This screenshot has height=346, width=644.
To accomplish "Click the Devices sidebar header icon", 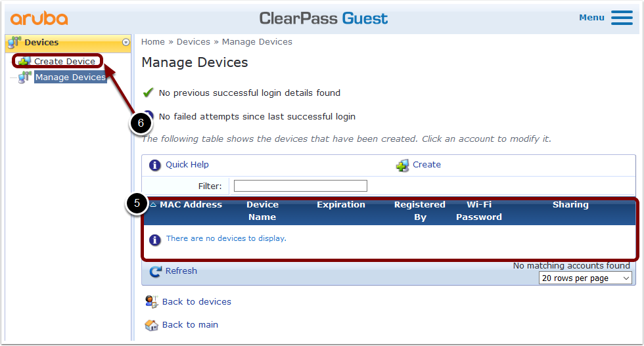I will (14, 42).
